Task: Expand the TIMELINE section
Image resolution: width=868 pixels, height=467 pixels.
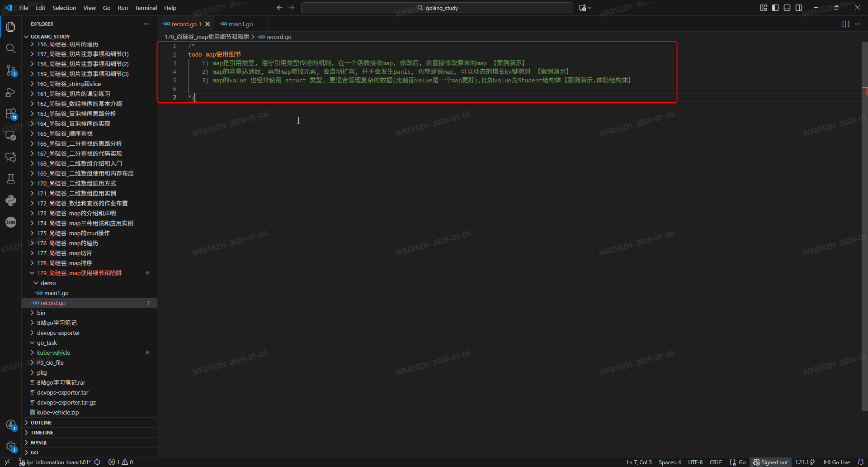Action: 89,433
